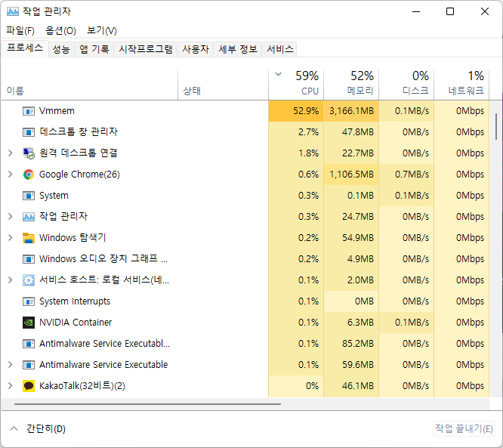
Task: Collapse to simple view with 간단히(D)
Action: (x=38, y=429)
